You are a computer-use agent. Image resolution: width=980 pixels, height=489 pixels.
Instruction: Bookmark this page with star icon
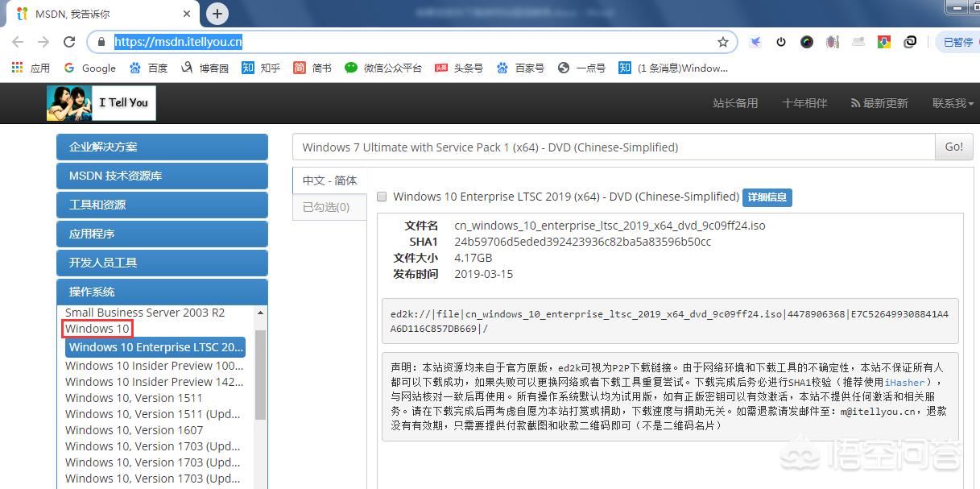[x=722, y=42]
